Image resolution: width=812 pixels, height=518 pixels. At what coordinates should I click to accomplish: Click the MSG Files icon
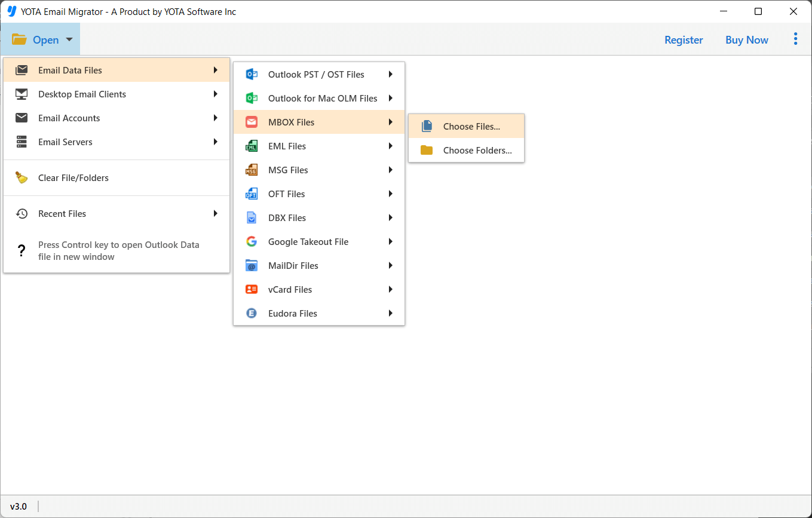click(252, 170)
